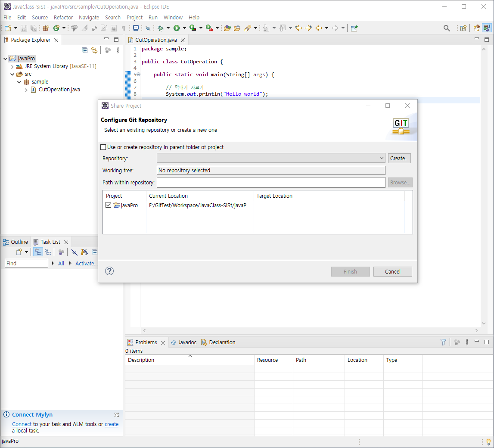This screenshot has height=448, width=494.
Task: Open the Debug dropdown arrow
Action: coord(168,28)
